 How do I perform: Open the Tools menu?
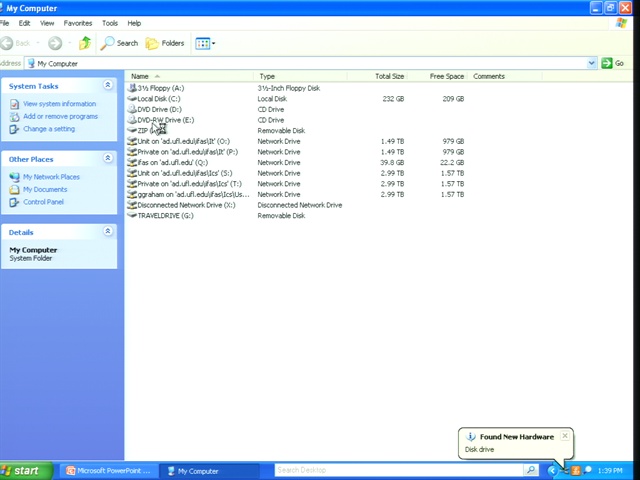110,23
